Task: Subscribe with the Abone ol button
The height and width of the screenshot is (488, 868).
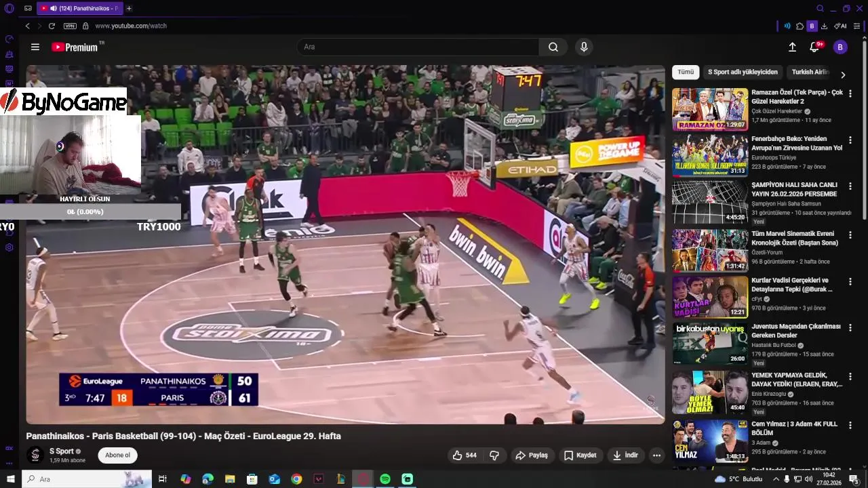Action: [x=117, y=455]
